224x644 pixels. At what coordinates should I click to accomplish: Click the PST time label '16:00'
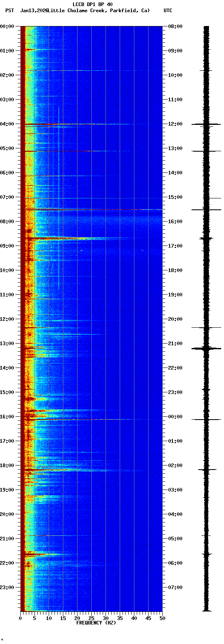(7, 417)
